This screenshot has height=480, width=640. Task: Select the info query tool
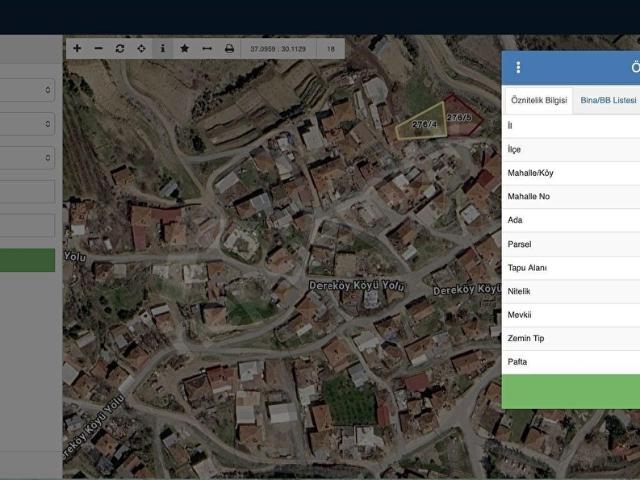click(x=162, y=49)
